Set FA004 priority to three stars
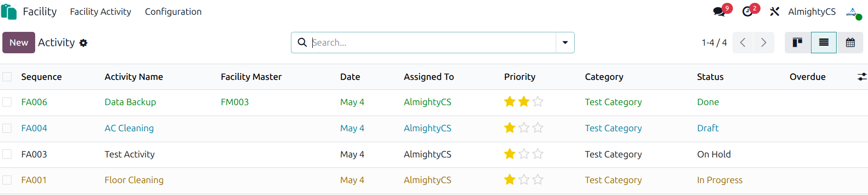The height and width of the screenshot is (195, 868). (538, 127)
